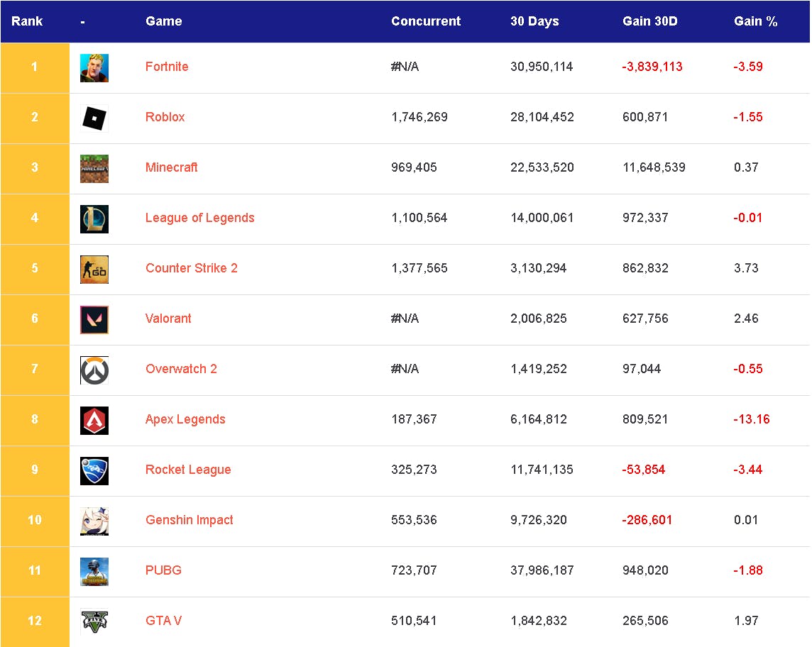Click the Fortnite game icon
Viewport: 812px width, 647px height.
[94, 68]
